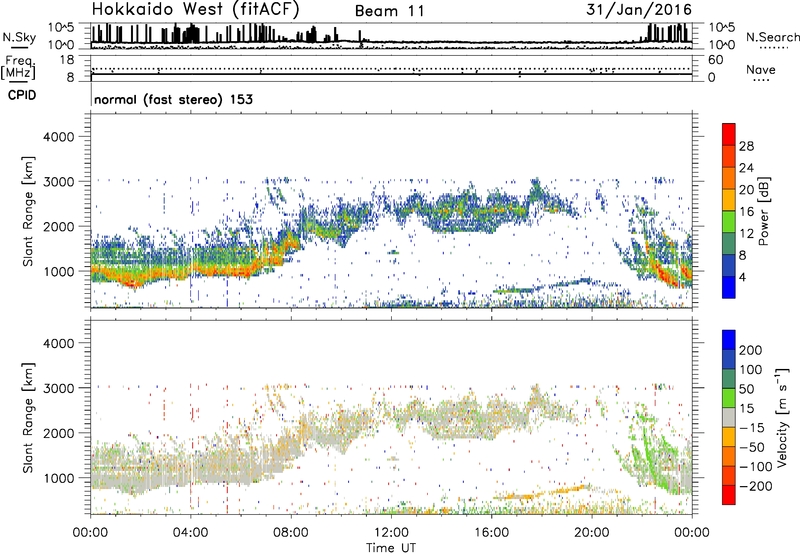Click the '-200' tick on velocity colorbar
The image size is (800, 554).
[756, 486]
